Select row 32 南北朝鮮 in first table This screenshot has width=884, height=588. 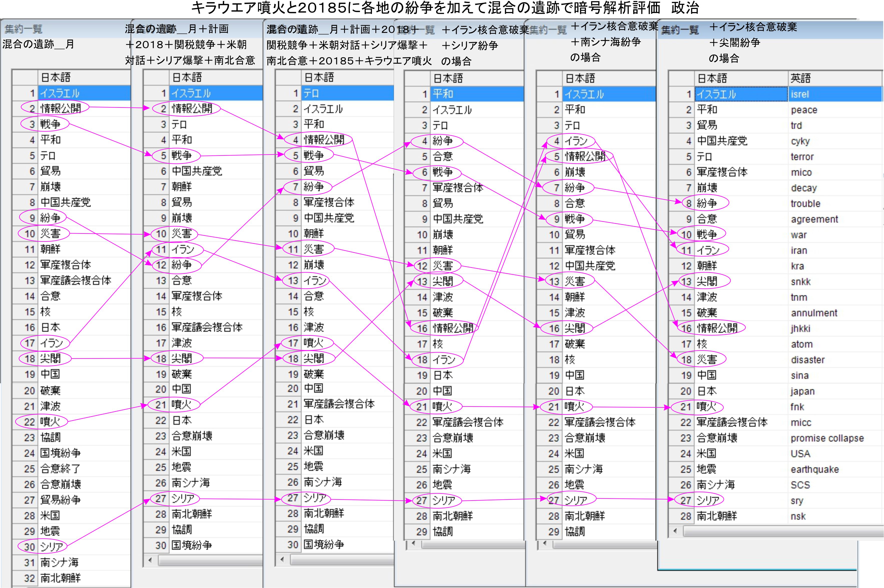click(x=60, y=578)
